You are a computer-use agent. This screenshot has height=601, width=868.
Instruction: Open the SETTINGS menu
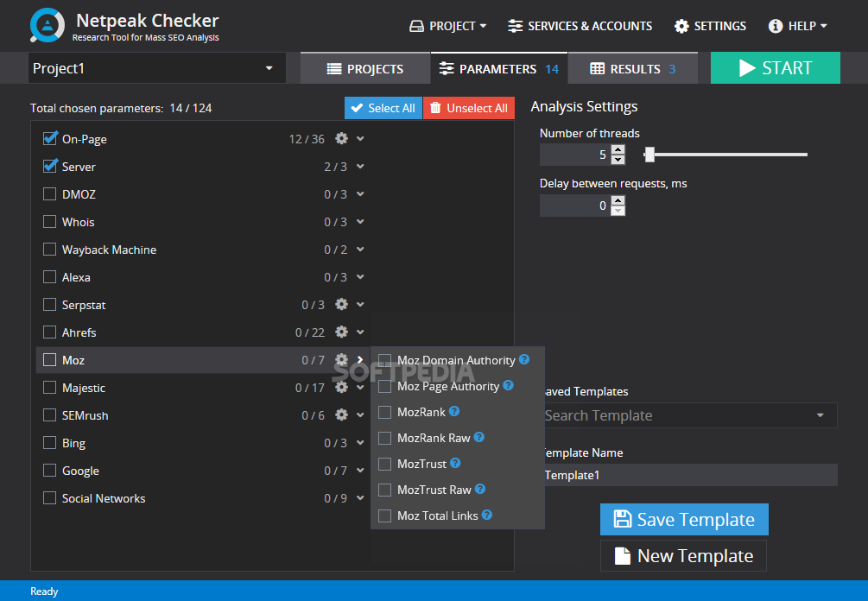click(710, 26)
